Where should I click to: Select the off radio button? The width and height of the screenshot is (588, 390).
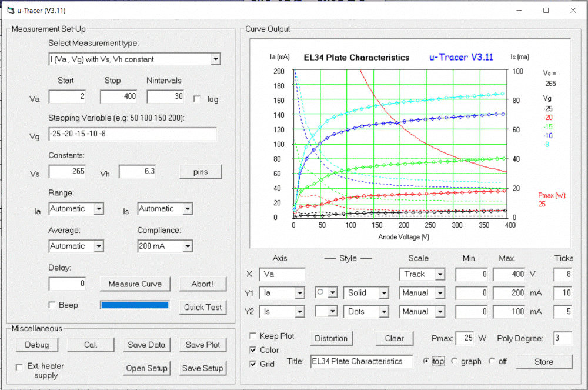492,361
